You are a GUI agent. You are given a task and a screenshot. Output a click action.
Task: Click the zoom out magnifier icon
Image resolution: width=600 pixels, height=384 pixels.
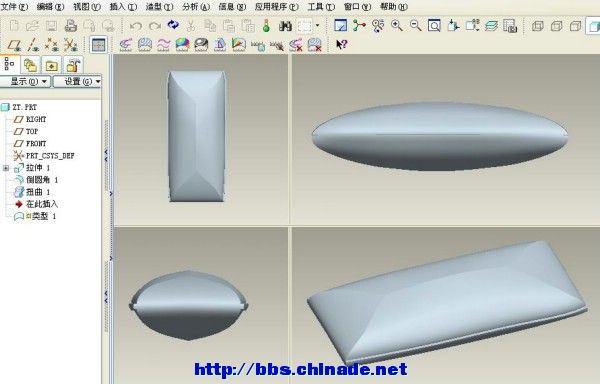416,26
